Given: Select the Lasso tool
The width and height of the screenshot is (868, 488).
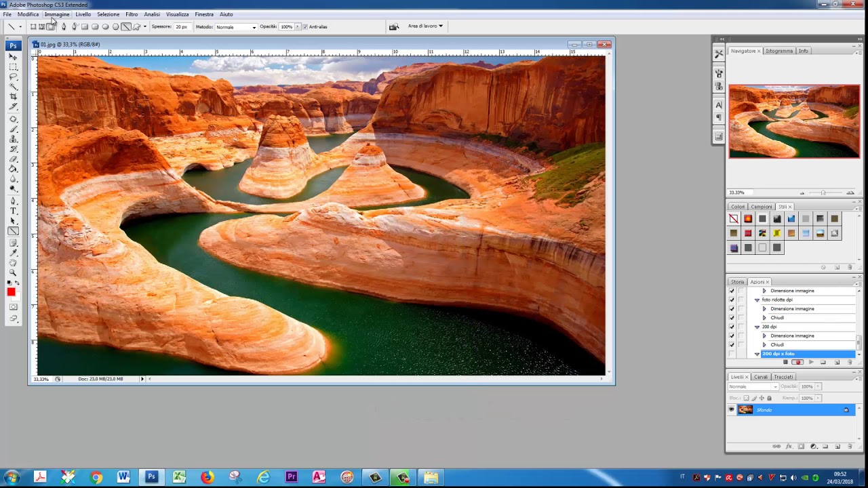Looking at the screenshot, I should point(13,76).
